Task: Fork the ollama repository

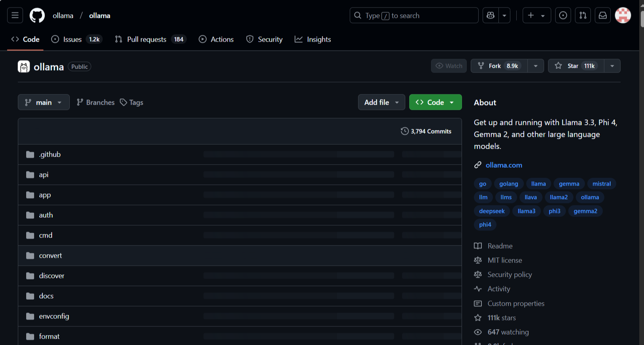Action: pyautogui.click(x=499, y=66)
